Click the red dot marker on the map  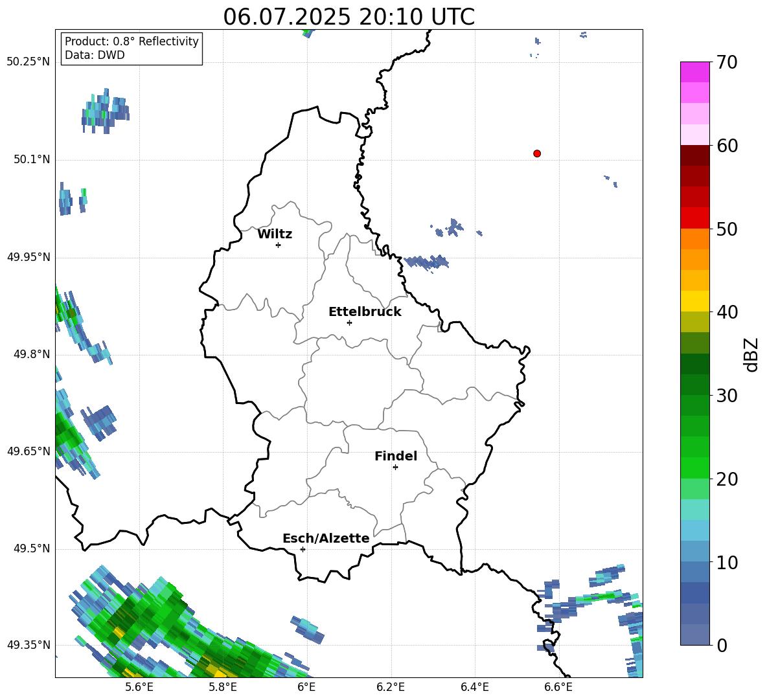pyautogui.click(x=536, y=153)
